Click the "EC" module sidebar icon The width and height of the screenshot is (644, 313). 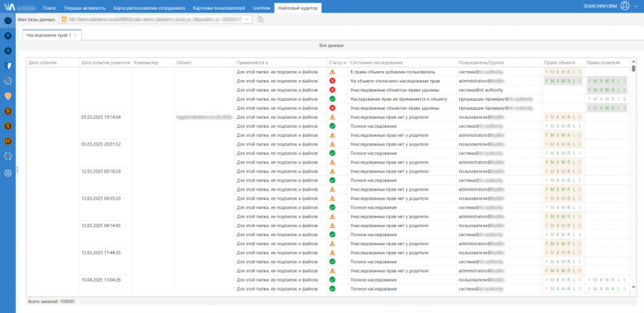point(7,141)
